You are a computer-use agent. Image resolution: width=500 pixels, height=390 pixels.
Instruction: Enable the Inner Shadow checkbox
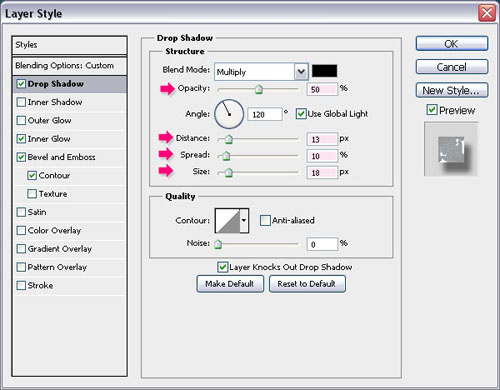pos(21,102)
